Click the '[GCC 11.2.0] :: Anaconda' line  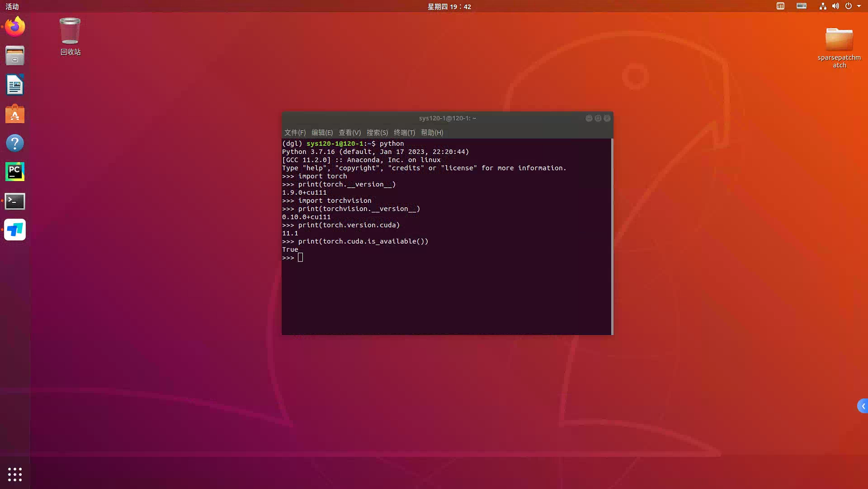(361, 160)
